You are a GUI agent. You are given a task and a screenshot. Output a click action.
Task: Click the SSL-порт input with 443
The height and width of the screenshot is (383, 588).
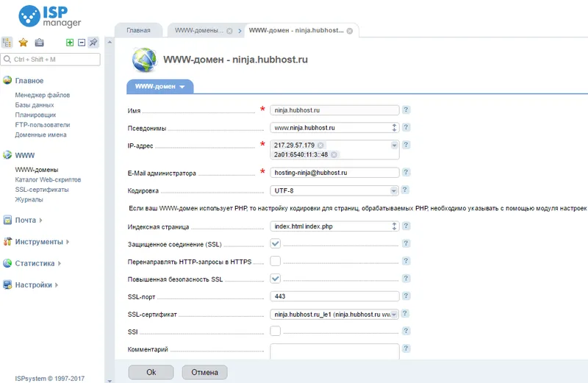coord(334,296)
